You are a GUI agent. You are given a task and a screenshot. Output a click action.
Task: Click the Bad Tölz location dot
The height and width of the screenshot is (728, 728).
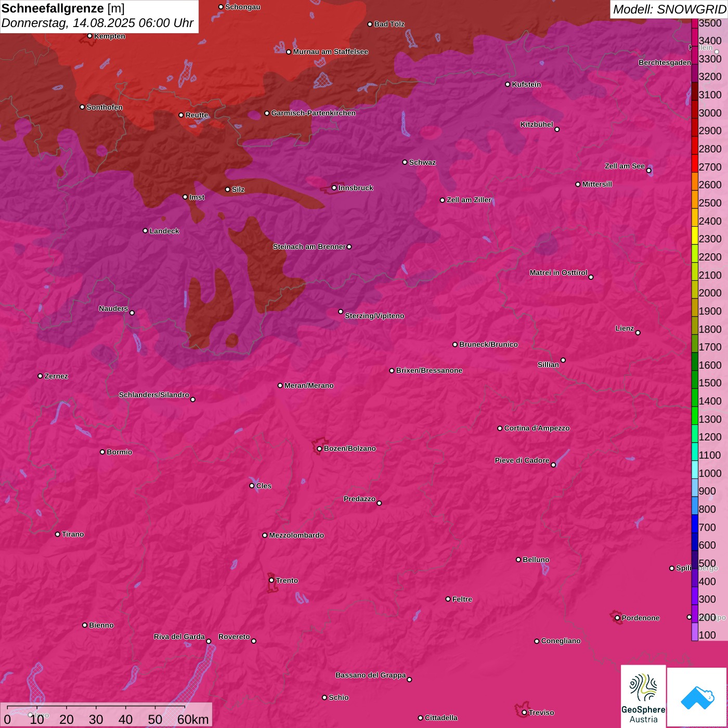pos(370,24)
